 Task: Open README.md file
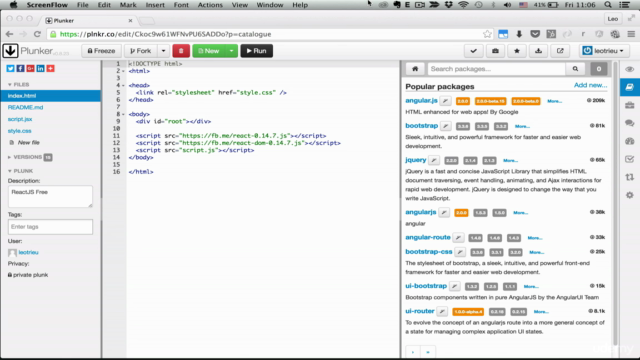pyautogui.click(x=25, y=107)
